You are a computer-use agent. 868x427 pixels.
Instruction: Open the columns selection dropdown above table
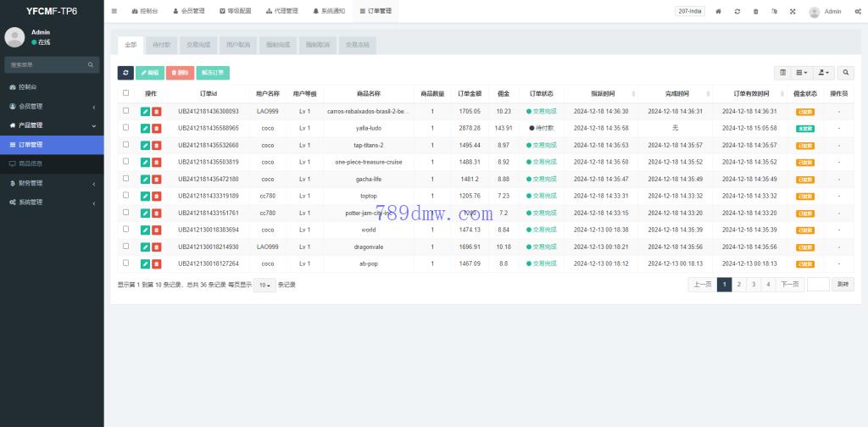(802, 74)
